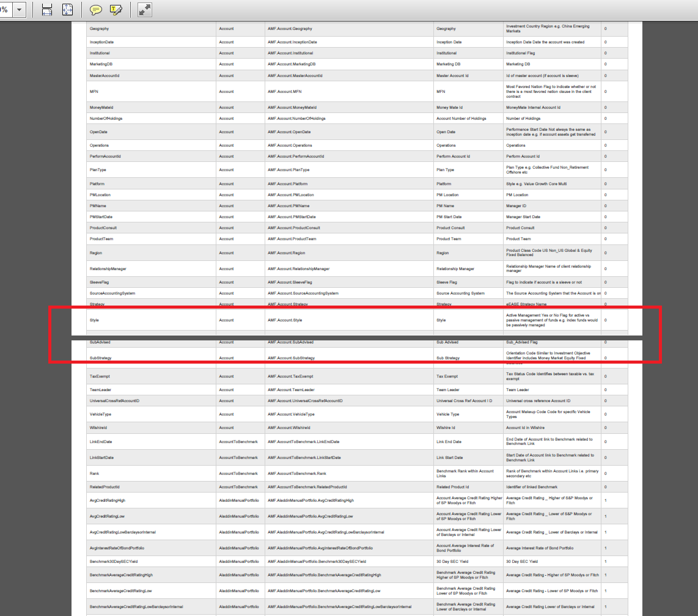The height and width of the screenshot is (616, 698).
Task: Select the highlight text tool
Action: 116,10
